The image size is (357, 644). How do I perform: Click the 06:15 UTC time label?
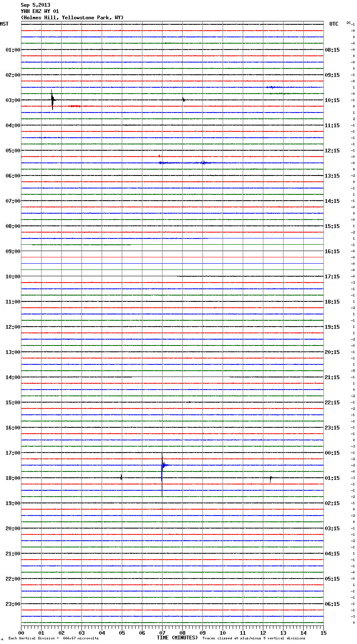[x=332, y=604]
